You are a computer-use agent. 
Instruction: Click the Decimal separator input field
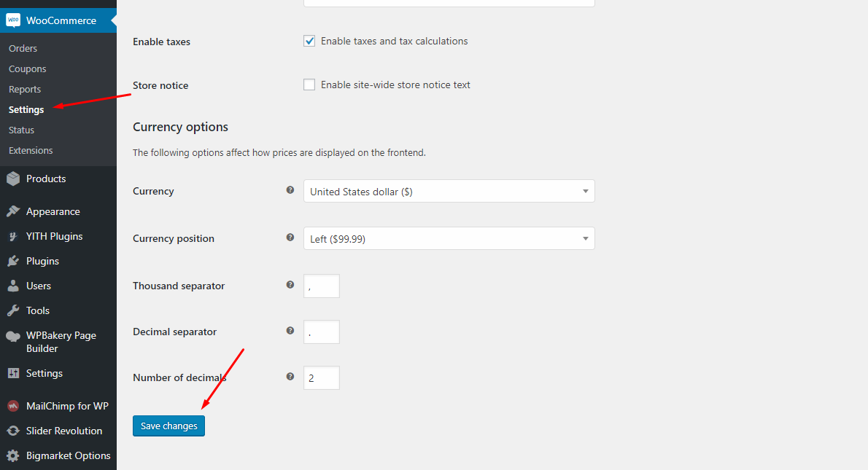322,332
